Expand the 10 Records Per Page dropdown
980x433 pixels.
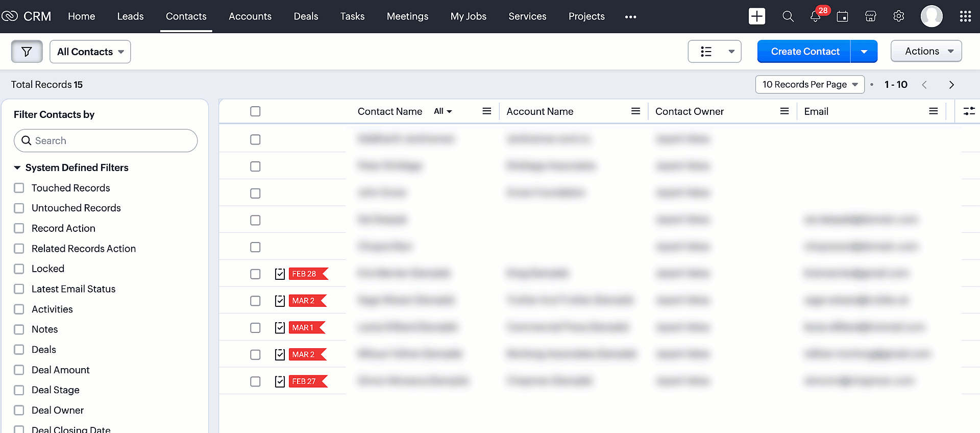pyautogui.click(x=810, y=84)
